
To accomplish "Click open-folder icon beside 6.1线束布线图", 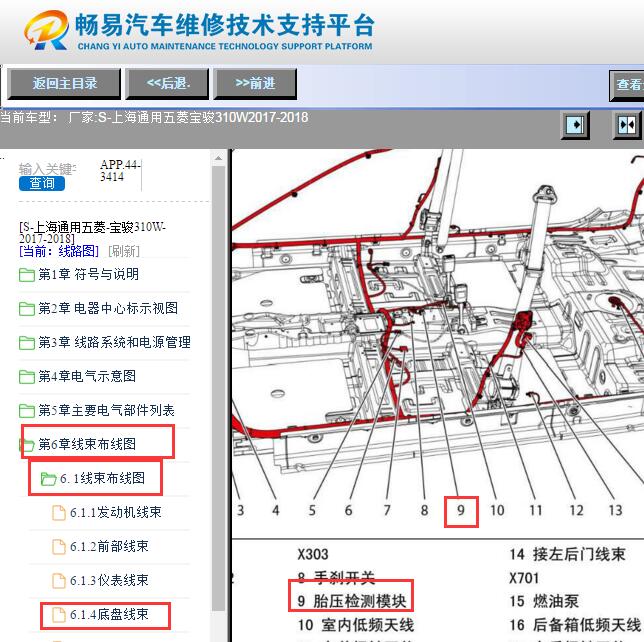I will [x=48, y=479].
